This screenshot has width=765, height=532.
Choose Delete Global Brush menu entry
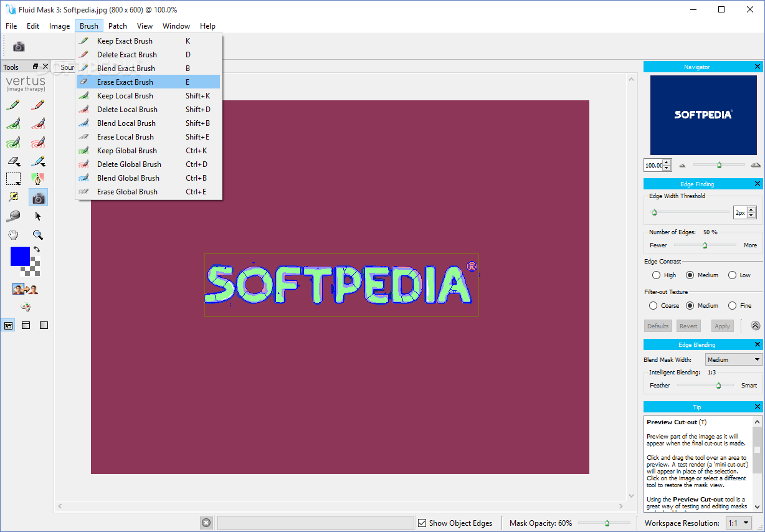[x=148, y=164]
